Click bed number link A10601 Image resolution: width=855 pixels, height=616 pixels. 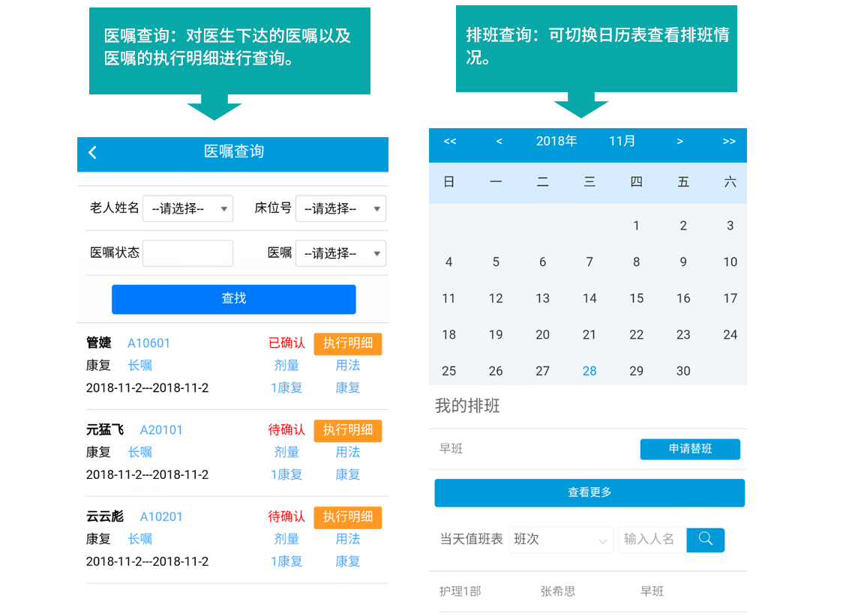[x=148, y=343]
